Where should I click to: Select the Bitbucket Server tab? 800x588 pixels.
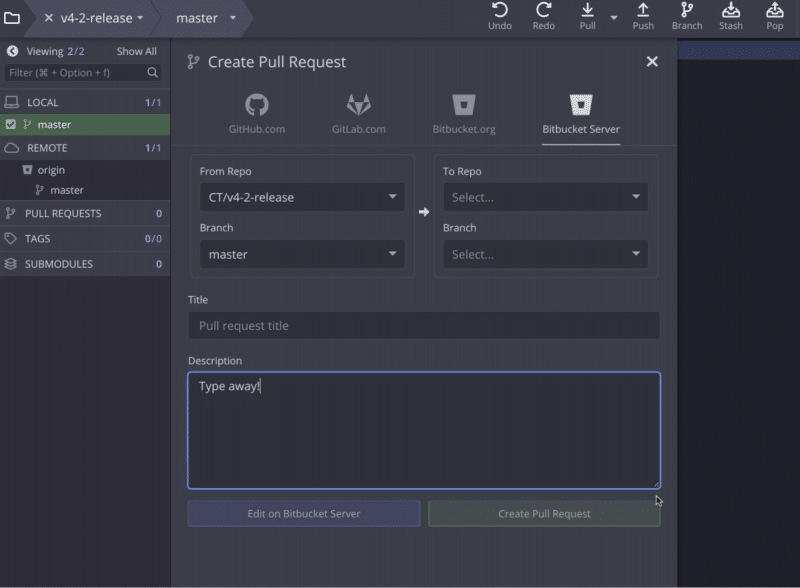pos(581,114)
